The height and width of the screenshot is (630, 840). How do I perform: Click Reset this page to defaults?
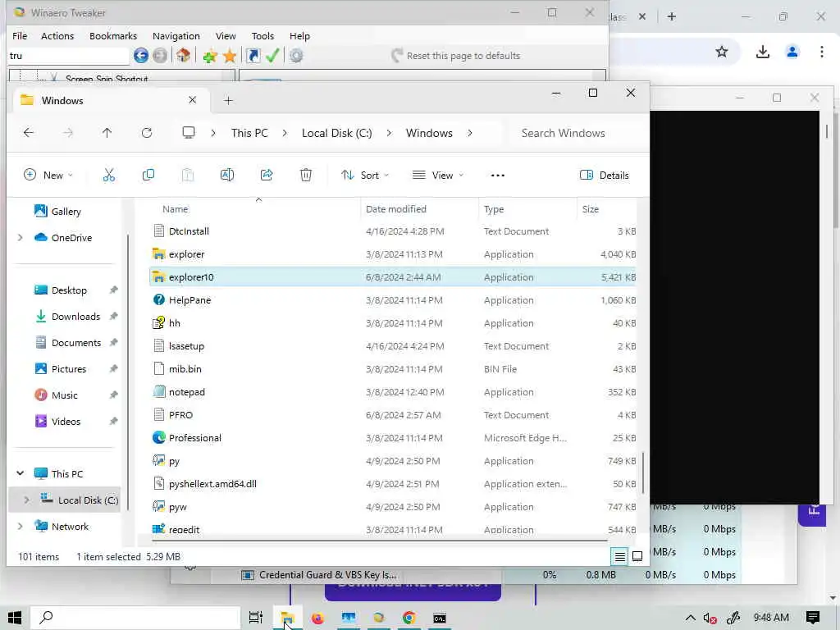tap(455, 56)
